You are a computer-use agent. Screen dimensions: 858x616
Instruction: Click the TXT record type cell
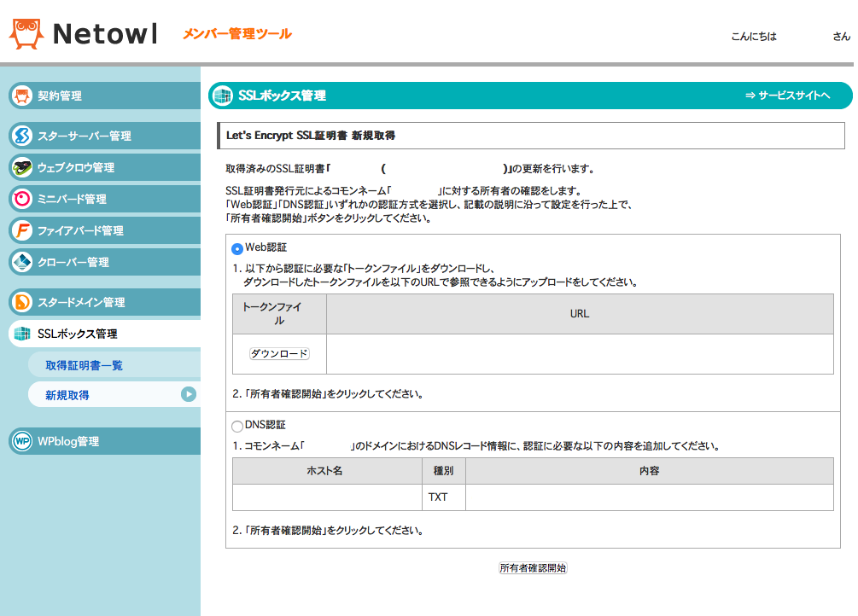[x=444, y=497]
